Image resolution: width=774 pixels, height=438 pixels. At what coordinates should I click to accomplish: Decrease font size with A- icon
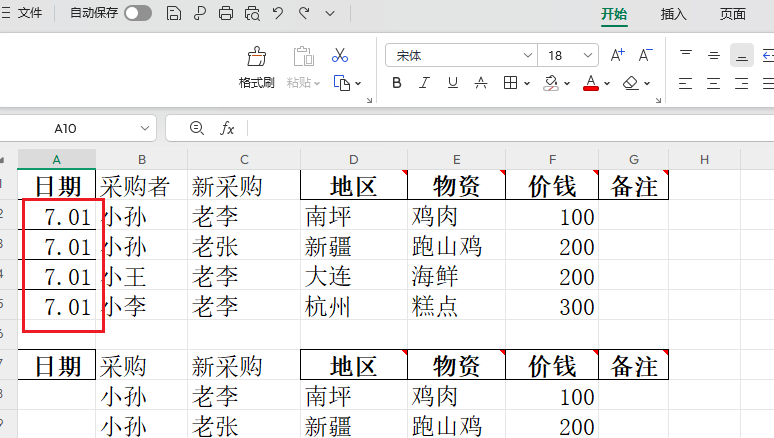click(645, 55)
